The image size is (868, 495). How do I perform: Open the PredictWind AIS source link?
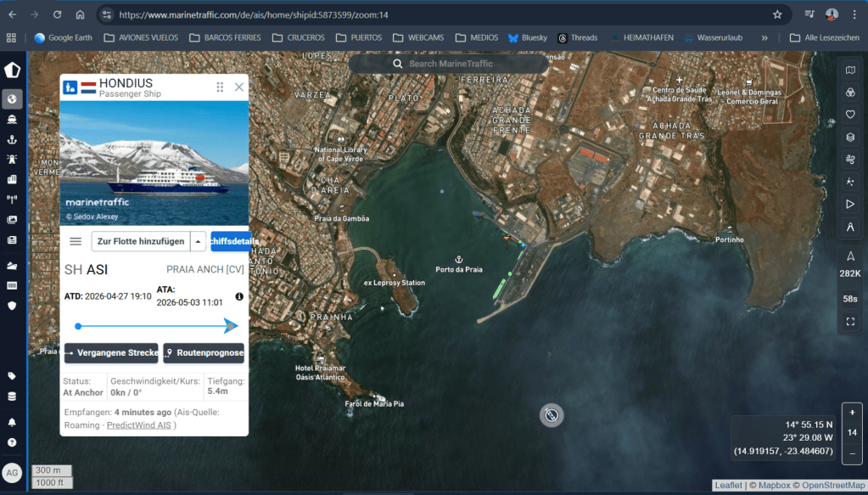(138, 425)
